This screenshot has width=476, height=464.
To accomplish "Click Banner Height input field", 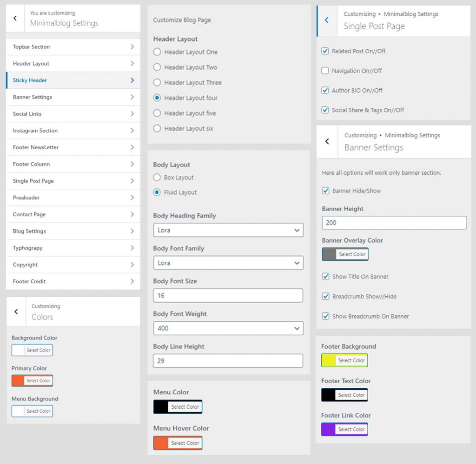I will coord(394,223).
